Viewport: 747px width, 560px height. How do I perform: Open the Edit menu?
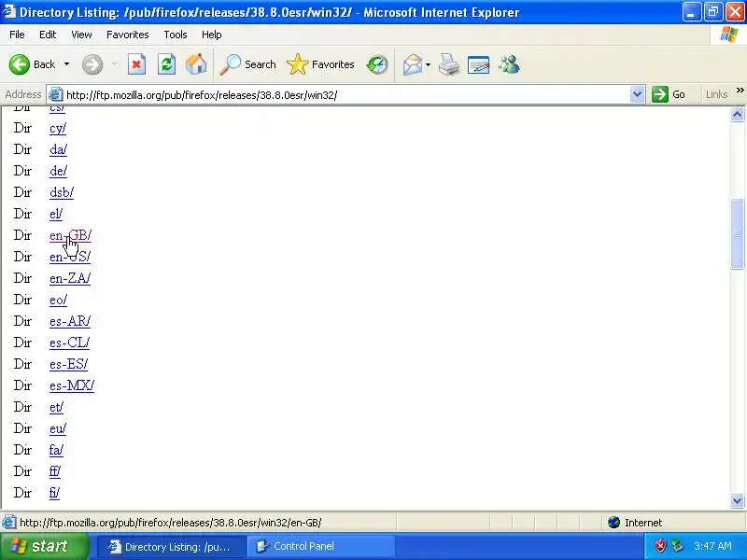48,35
